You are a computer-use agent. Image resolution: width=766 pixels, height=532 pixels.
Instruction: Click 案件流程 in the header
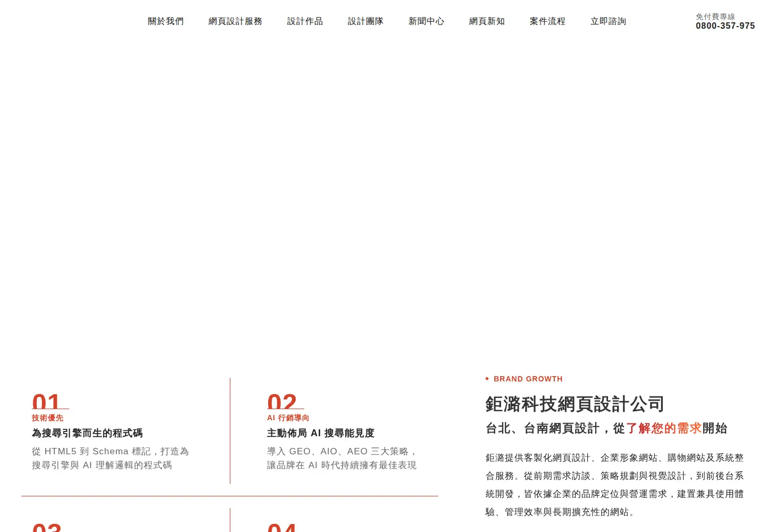(547, 21)
